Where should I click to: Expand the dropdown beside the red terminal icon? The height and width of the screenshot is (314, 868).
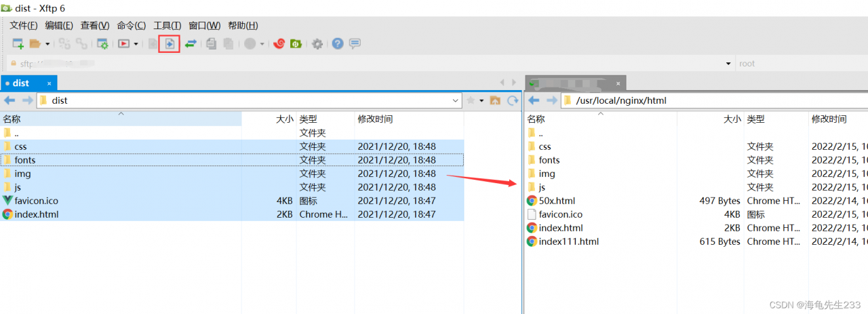click(136, 44)
